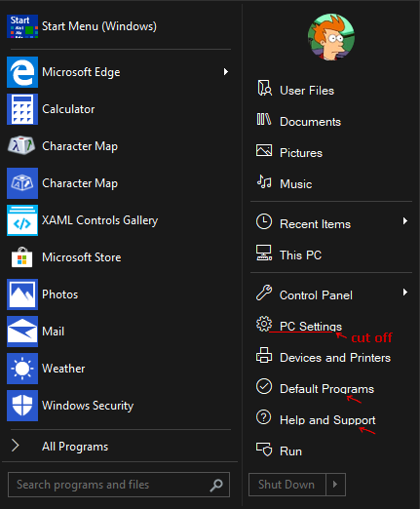
Task: Click the Windows Security label
Action: (x=88, y=406)
